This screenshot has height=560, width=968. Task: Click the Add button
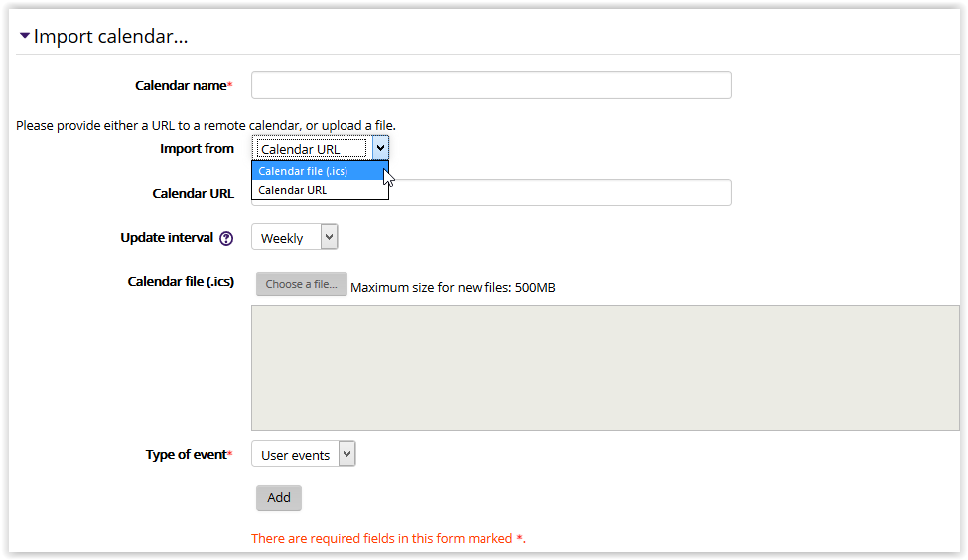[278, 497]
